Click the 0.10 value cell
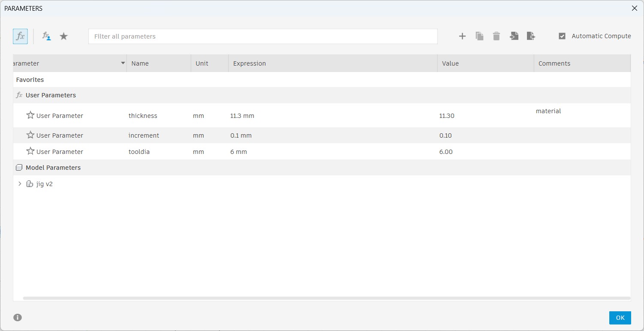The height and width of the screenshot is (331, 644). point(445,135)
